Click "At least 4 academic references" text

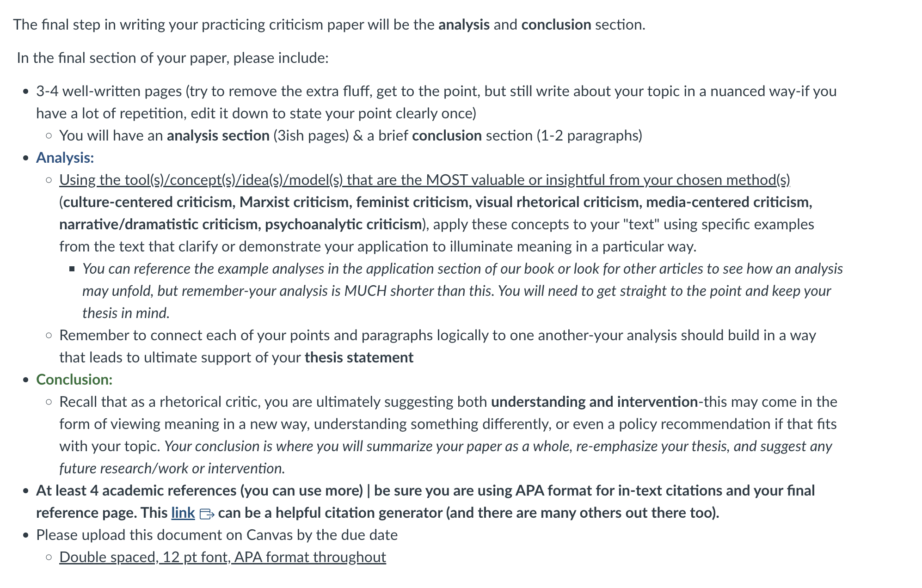(x=137, y=490)
